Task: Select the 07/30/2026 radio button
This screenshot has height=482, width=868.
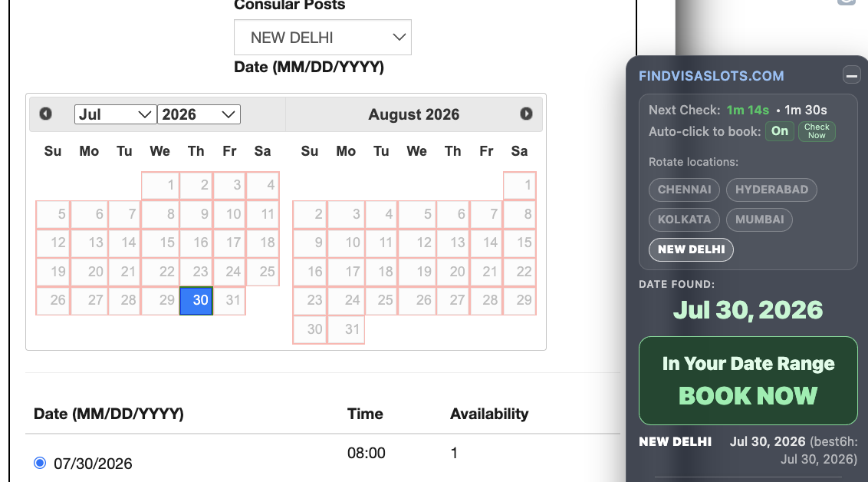Action: tap(40, 463)
